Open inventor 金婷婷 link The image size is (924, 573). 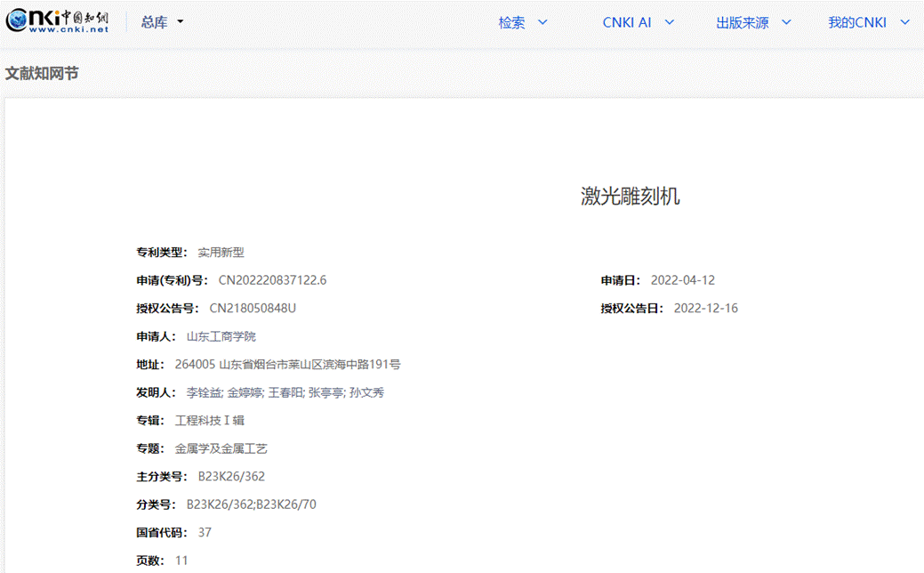[245, 392]
